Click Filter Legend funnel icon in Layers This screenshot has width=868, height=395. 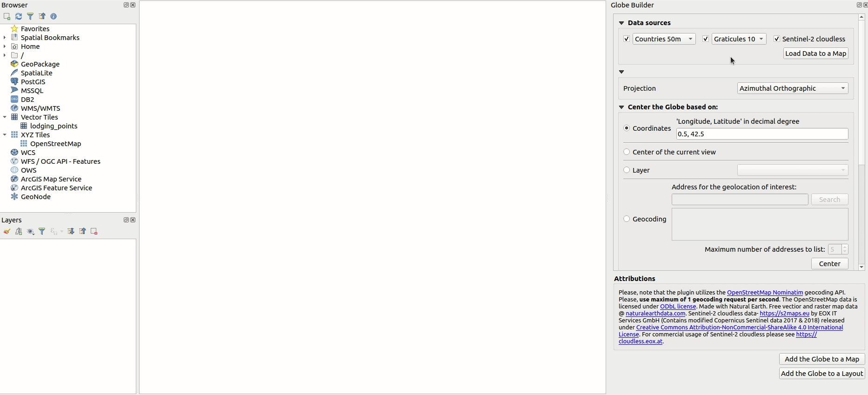(x=42, y=231)
